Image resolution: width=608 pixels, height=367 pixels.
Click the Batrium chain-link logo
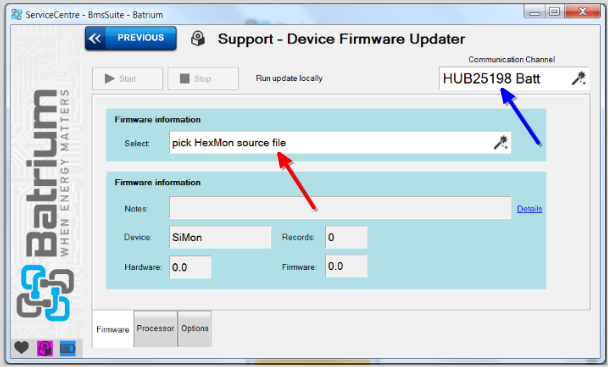tap(45, 293)
